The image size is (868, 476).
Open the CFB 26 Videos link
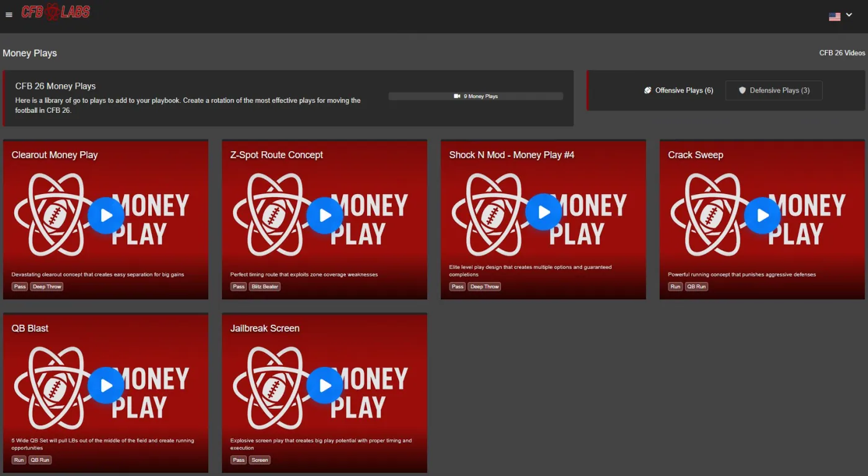point(842,53)
